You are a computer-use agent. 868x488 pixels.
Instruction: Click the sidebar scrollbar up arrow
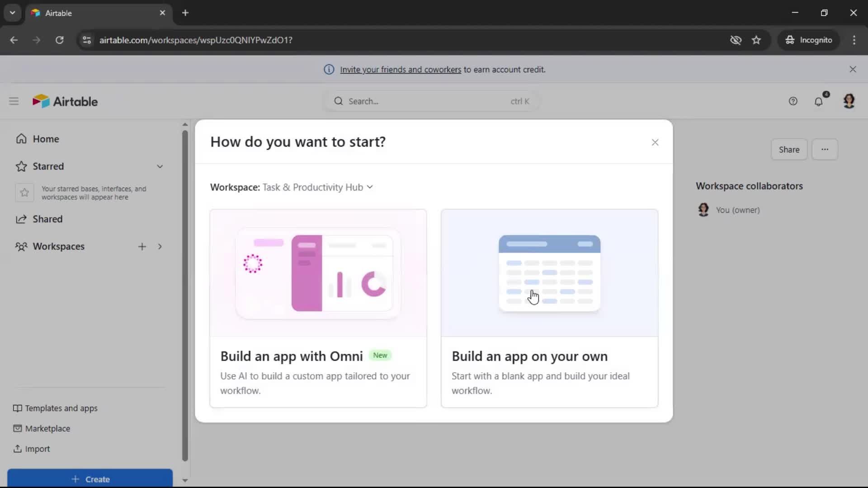[x=185, y=124]
